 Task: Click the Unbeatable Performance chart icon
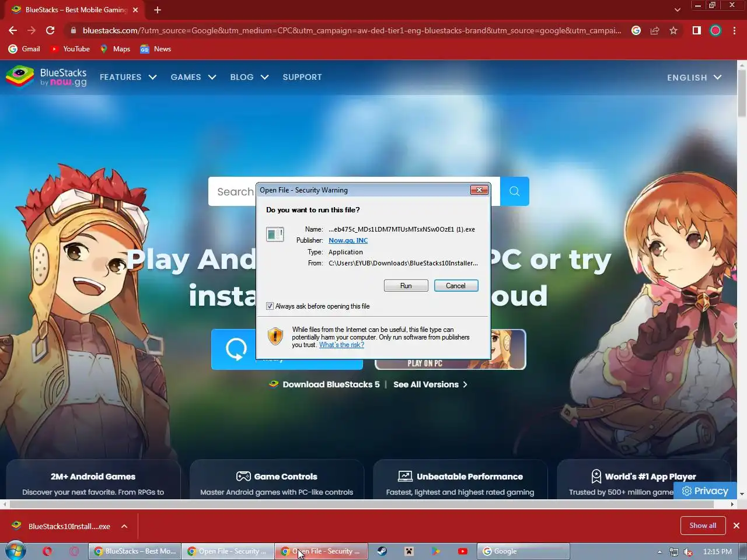405,477
